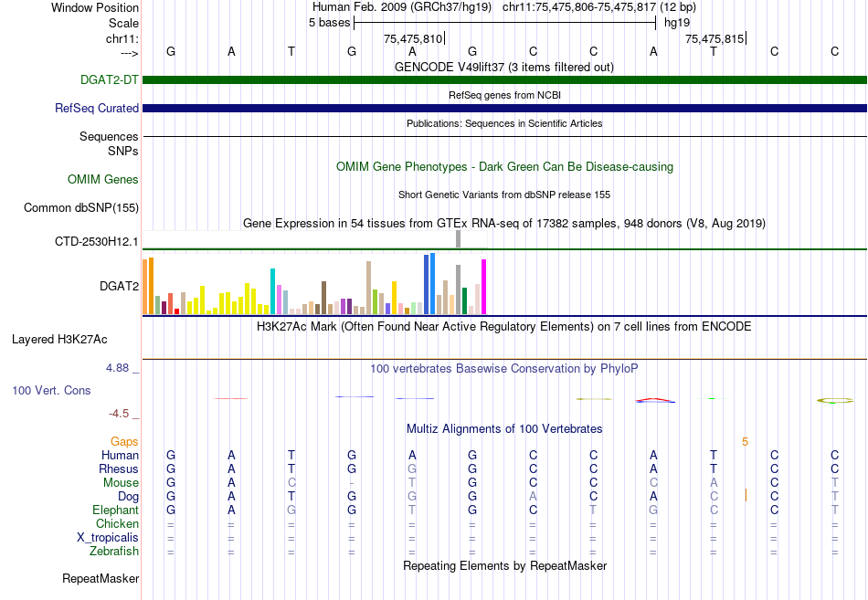The image size is (868, 600).
Task: Click the Window Position label
Action: click(x=95, y=7)
